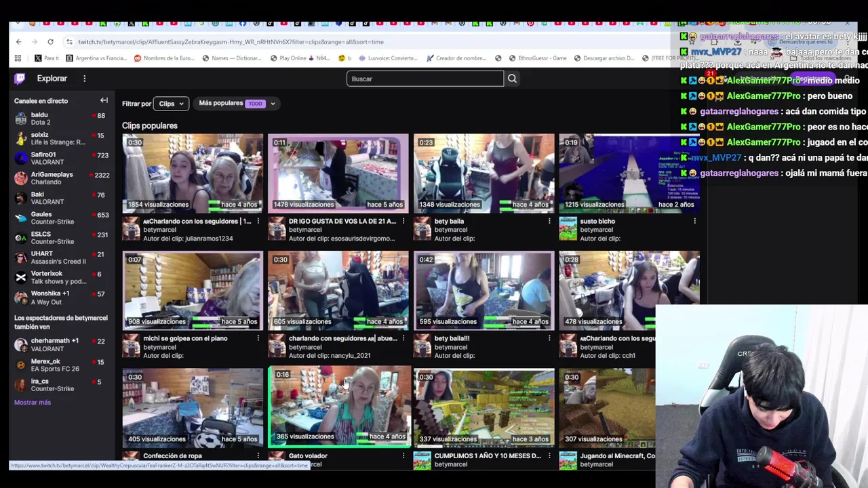The image size is (868, 488).
Task: Open the Wonshika +1 A Way Out channel
Action: pyautogui.click(x=61, y=298)
